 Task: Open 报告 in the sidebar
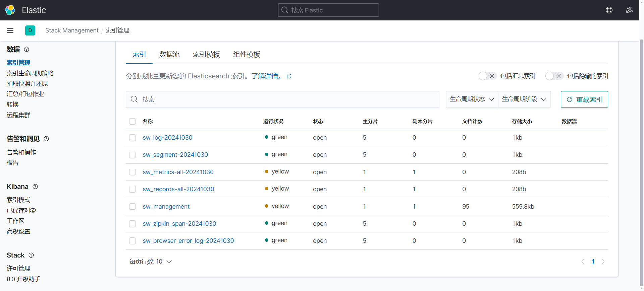click(13, 163)
